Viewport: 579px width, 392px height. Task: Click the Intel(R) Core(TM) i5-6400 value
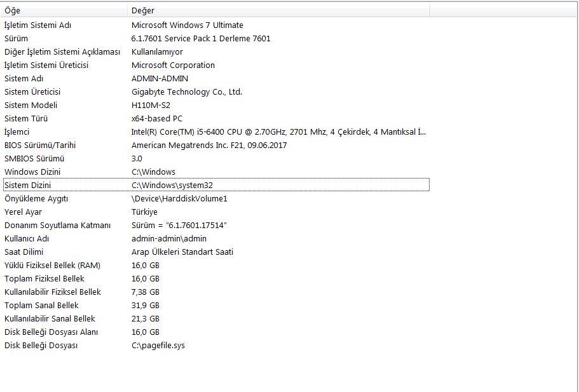click(278, 132)
